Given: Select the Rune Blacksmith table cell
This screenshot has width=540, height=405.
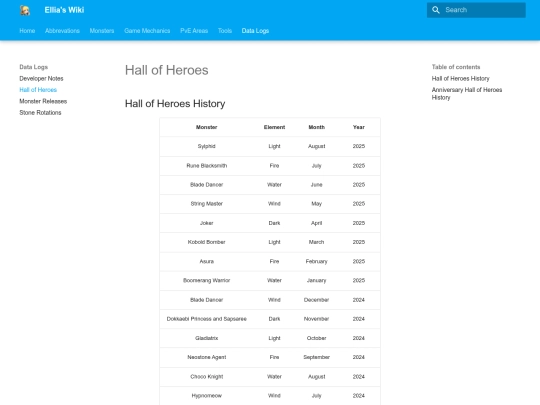Looking at the screenshot, I should coord(207,166).
